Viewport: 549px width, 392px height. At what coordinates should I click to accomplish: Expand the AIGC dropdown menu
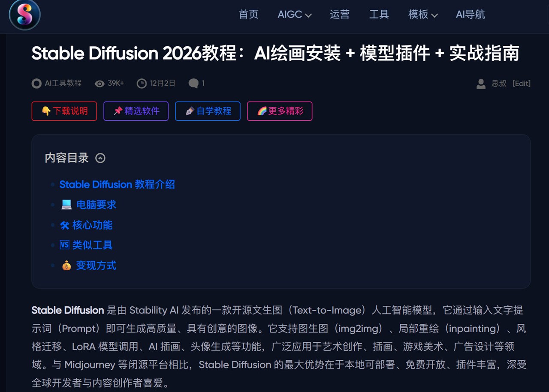coord(295,15)
